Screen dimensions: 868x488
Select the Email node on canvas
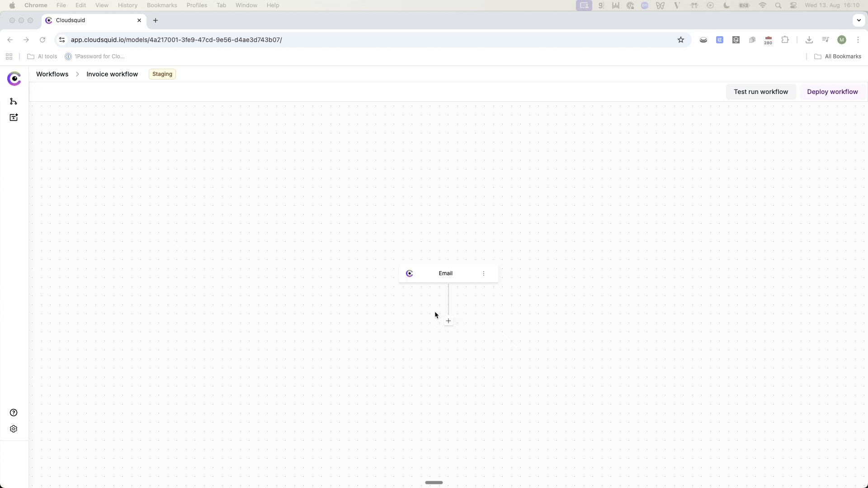click(445, 273)
